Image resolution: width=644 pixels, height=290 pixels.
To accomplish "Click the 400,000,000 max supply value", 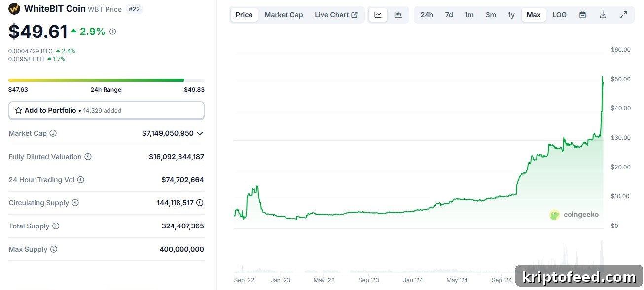I will pos(182,249).
